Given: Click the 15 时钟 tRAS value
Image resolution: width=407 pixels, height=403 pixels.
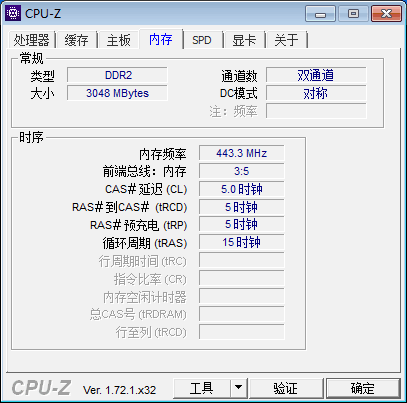Looking at the screenshot, I should tap(242, 242).
